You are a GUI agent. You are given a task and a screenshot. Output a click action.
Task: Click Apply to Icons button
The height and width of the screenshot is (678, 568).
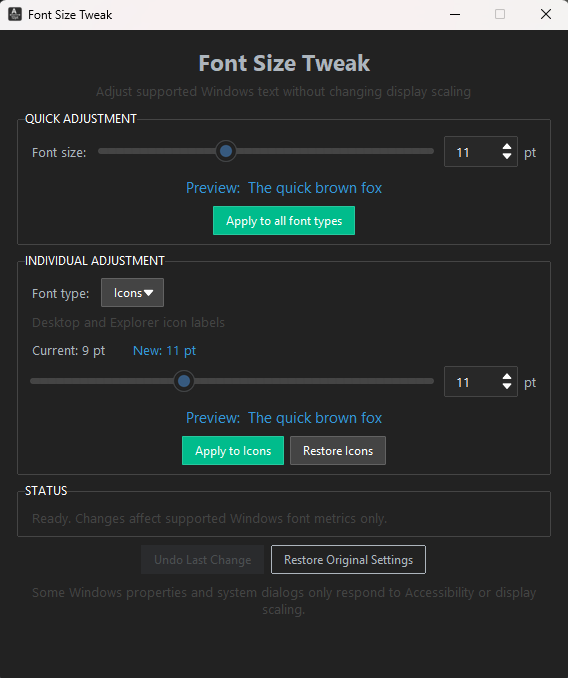click(233, 451)
